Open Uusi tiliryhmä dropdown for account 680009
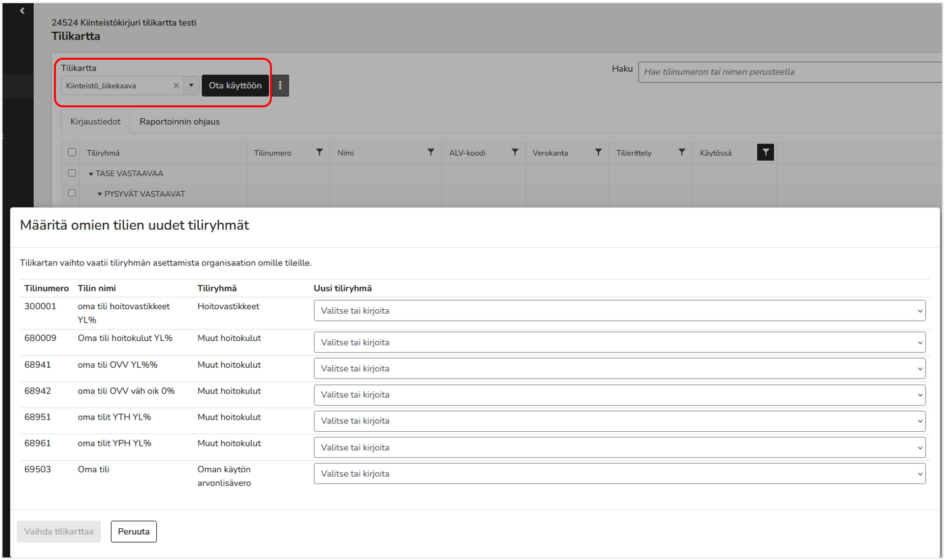Viewport: 944px width, 560px height. point(619,342)
